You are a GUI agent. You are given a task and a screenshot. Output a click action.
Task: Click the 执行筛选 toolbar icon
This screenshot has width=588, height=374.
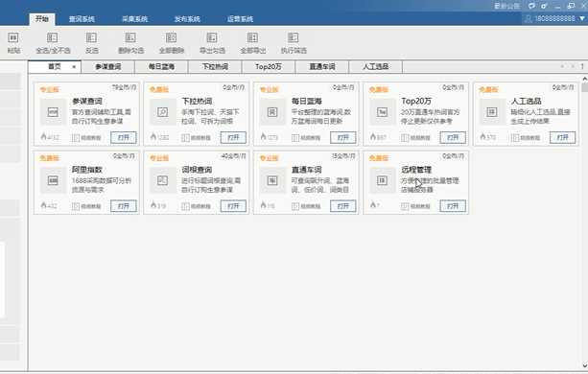(x=294, y=37)
